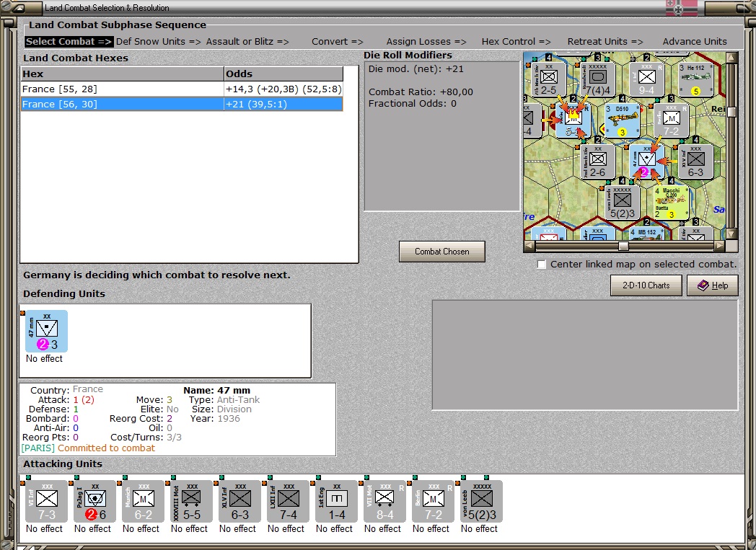Enable center linked map on selected combat
This screenshot has width=756, height=550.
point(542,265)
